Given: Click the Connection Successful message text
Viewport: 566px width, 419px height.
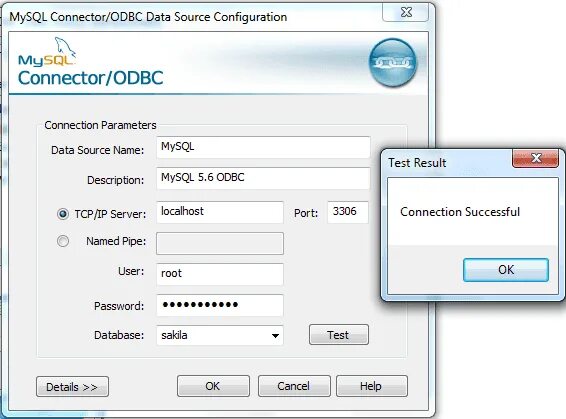Looking at the screenshot, I should 460,212.
